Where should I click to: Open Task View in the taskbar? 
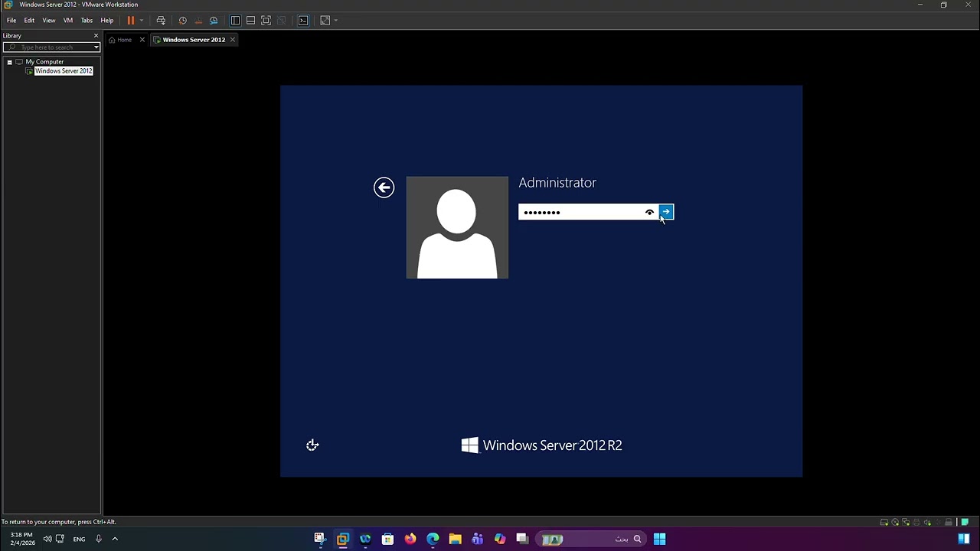click(x=522, y=539)
